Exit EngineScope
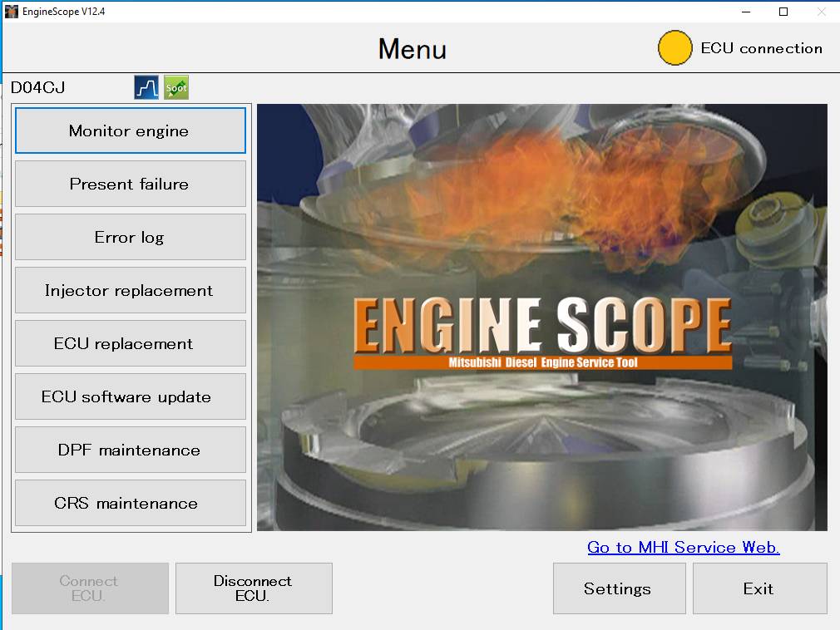This screenshot has height=630, width=840. (x=758, y=588)
